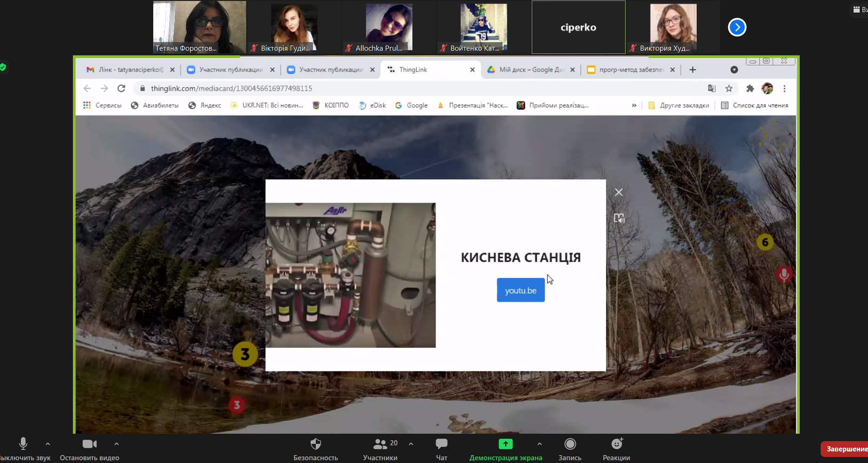Toggle the red microphone hotspot
The image size is (868, 463).
click(x=784, y=274)
